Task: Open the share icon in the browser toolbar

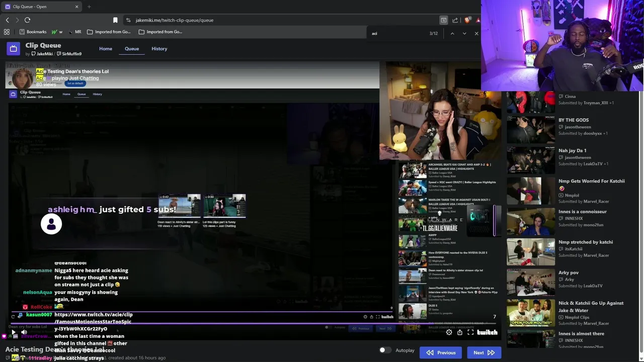Action: coord(455,20)
